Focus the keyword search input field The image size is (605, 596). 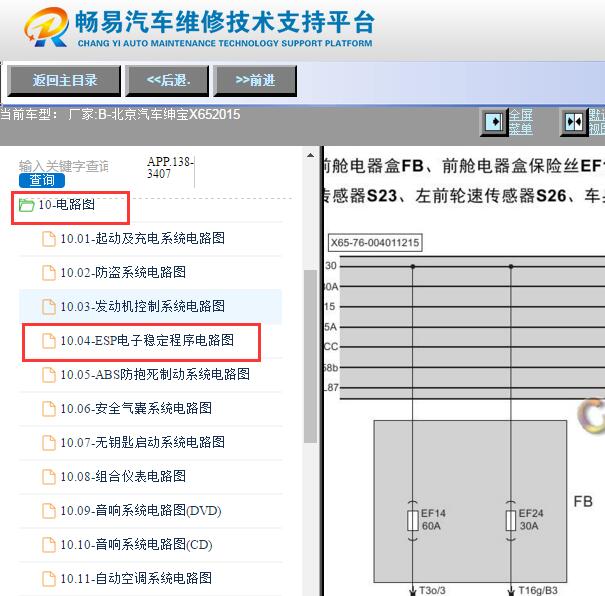click(x=64, y=166)
